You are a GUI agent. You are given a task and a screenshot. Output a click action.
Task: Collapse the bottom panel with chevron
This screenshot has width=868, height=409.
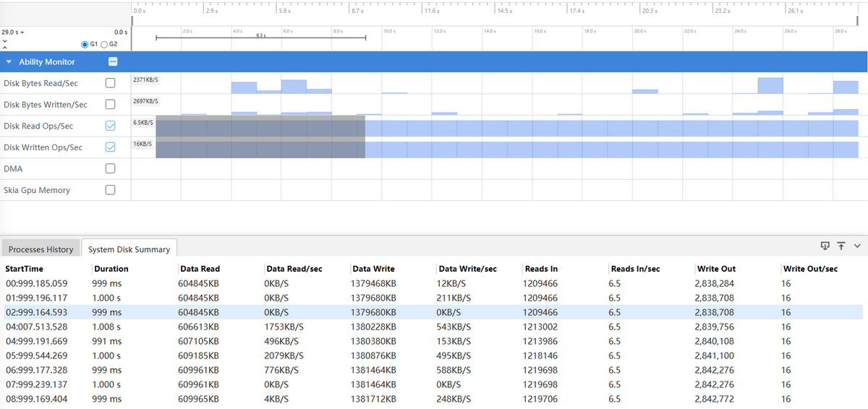pyautogui.click(x=857, y=246)
